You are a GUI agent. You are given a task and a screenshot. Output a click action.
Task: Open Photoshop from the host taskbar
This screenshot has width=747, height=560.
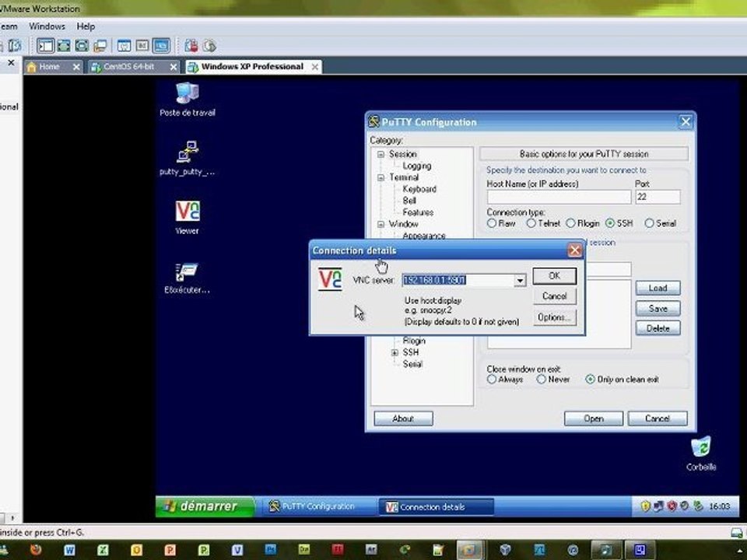271,550
